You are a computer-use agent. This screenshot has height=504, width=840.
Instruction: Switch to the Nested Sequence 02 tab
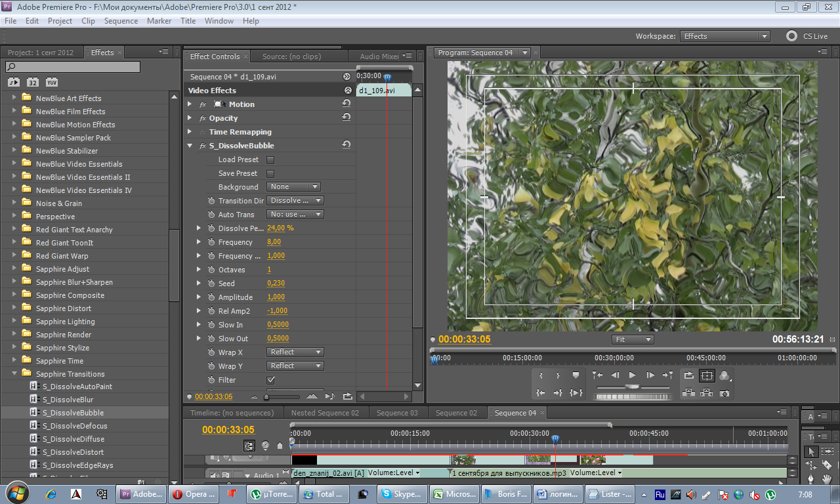click(325, 413)
